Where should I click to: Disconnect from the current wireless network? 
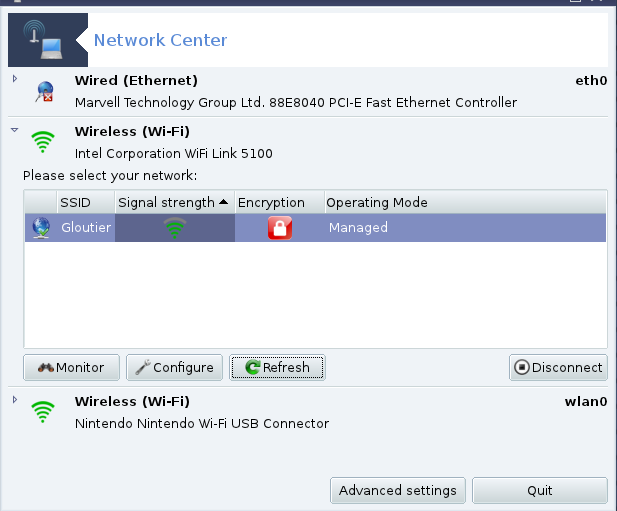558,367
